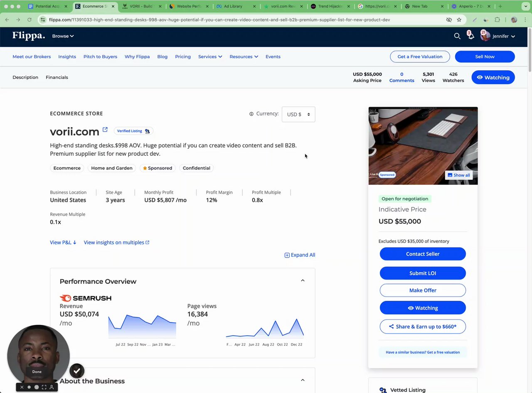Jump to the Description section tab
The width and height of the screenshot is (532, 393).
pyautogui.click(x=25, y=77)
